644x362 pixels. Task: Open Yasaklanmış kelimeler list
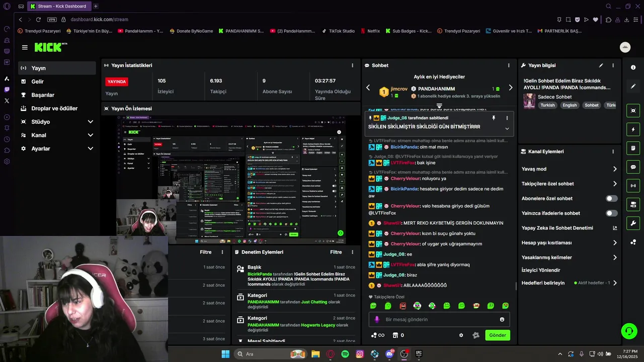[x=569, y=257]
